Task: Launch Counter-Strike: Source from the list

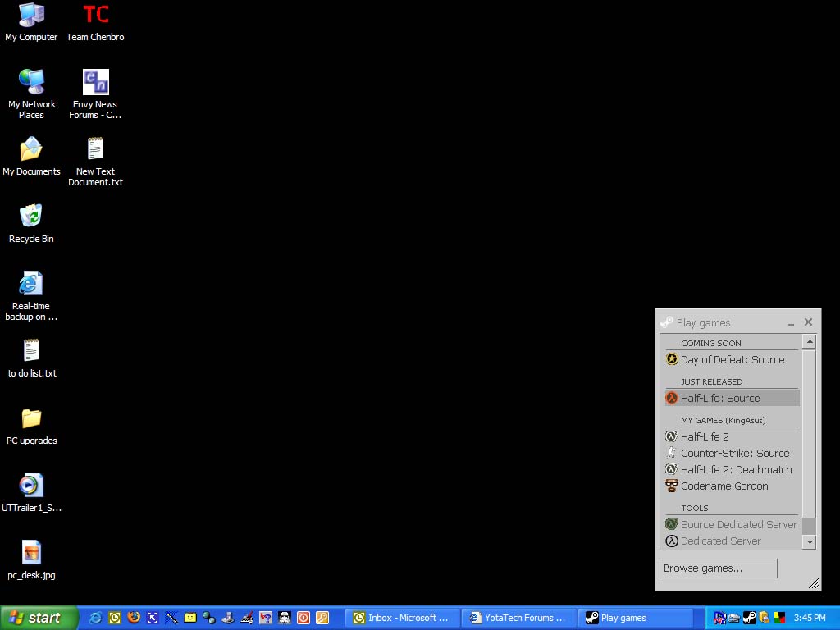Action: 732,453
